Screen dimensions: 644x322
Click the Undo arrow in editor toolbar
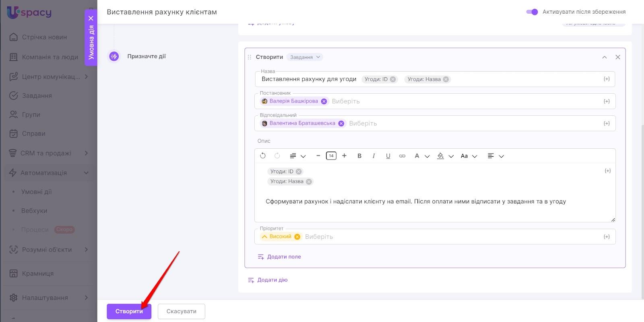[263, 156]
